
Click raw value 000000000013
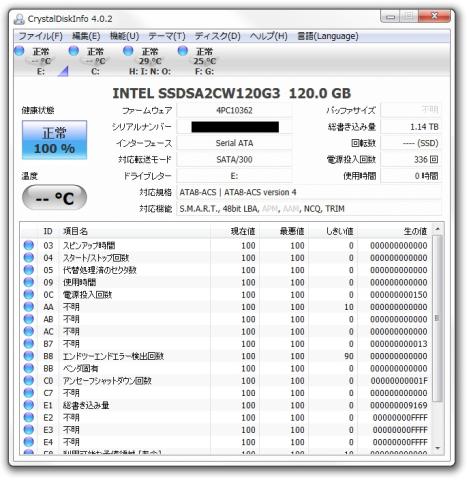[399, 344]
